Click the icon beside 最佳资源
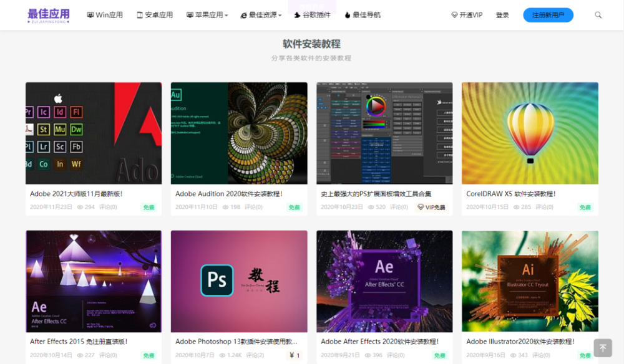The image size is (624, 364). click(243, 15)
